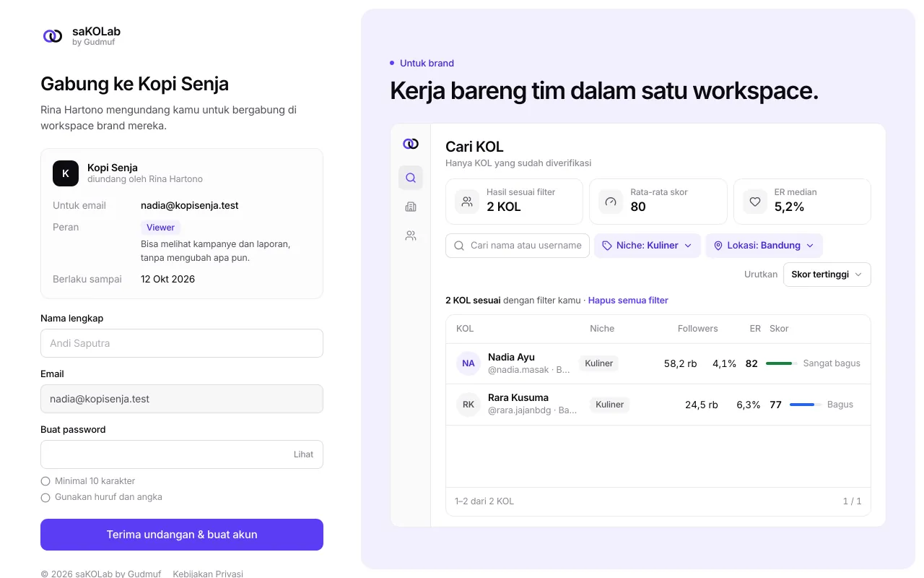The height and width of the screenshot is (578, 924).
Task: Click the "1 / 1" page indicator
Action: (x=852, y=501)
